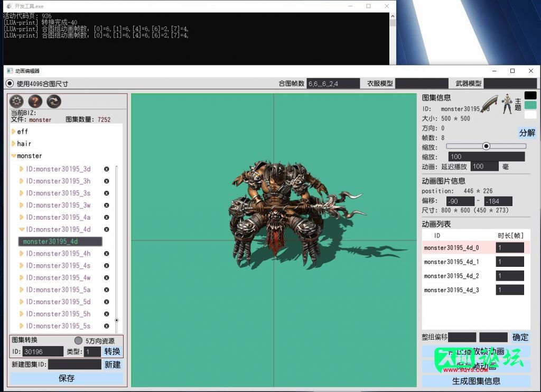Viewport: 541px width, 392px height.
Task: Click the 确定 confirm button
Action: [520, 337]
